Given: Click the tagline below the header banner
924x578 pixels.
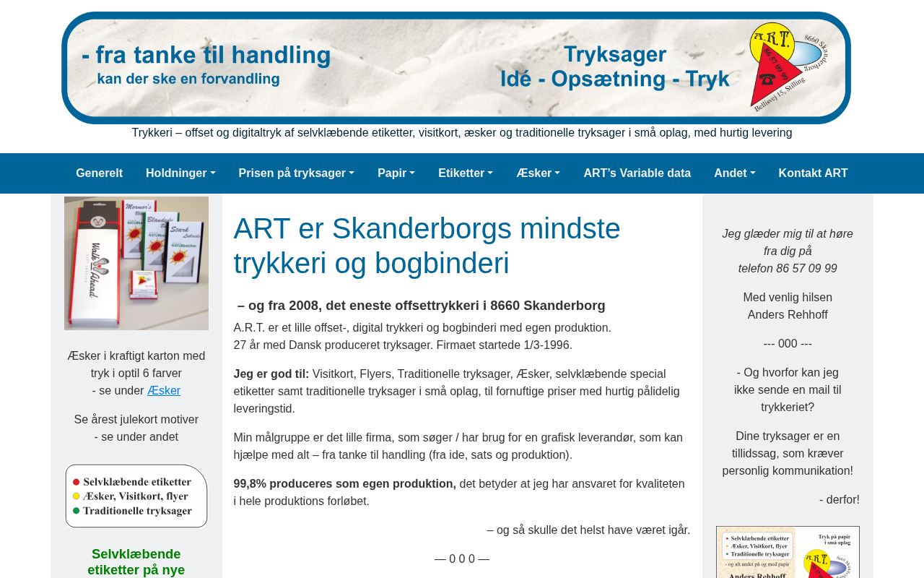Looking at the screenshot, I should (x=462, y=133).
